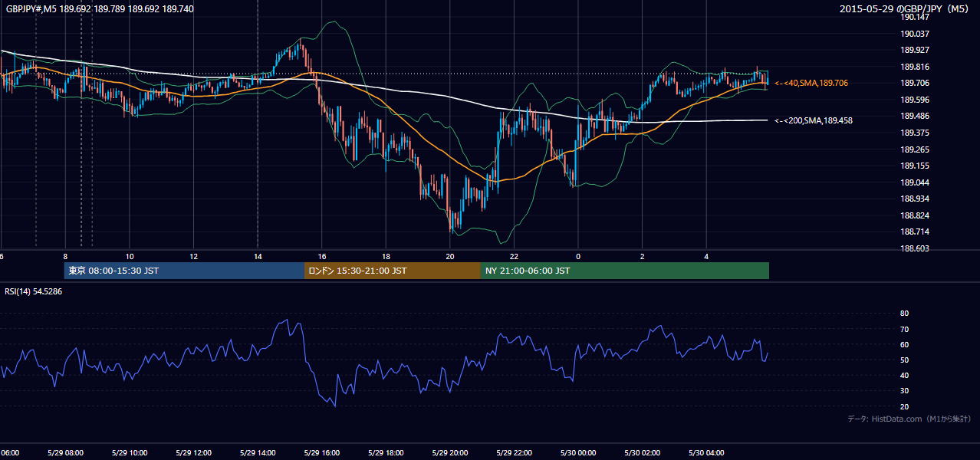Click RSI scale level 40
The image size is (980, 460).
(905, 376)
